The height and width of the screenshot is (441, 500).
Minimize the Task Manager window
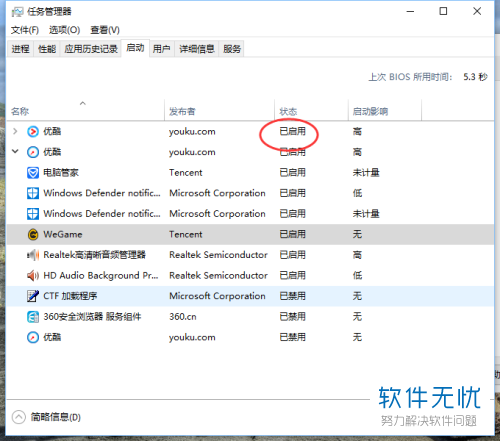(x=410, y=11)
